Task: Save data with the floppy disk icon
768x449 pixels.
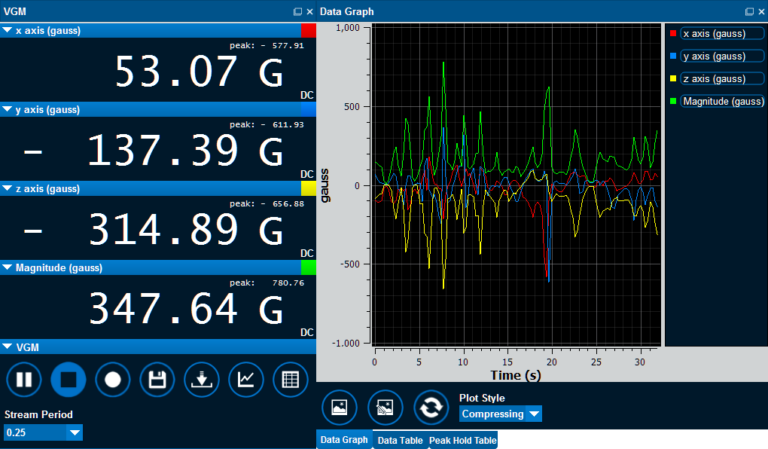Action: click(x=157, y=380)
